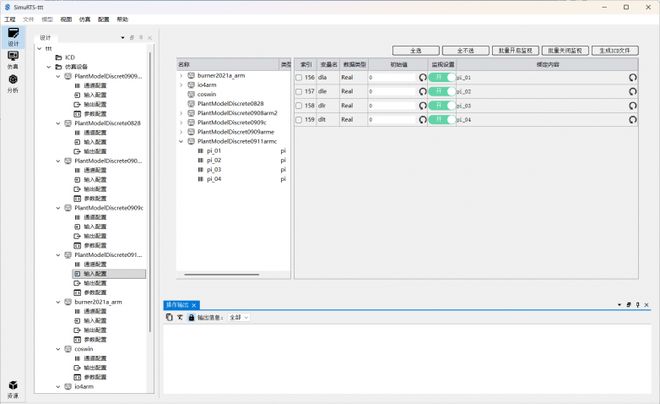Reset initial value for variable dla

[422, 77]
